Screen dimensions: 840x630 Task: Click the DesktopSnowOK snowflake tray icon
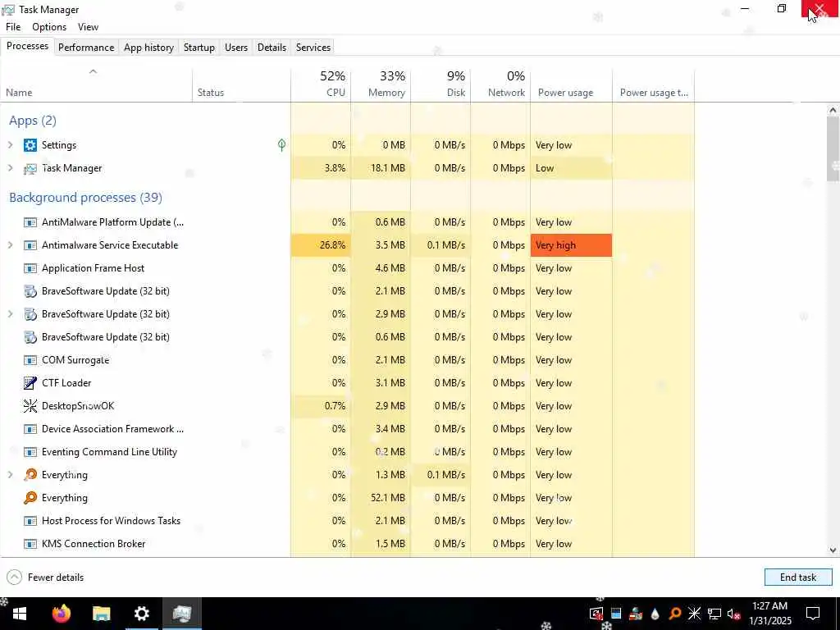pyautogui.click(x=694, y=614)
